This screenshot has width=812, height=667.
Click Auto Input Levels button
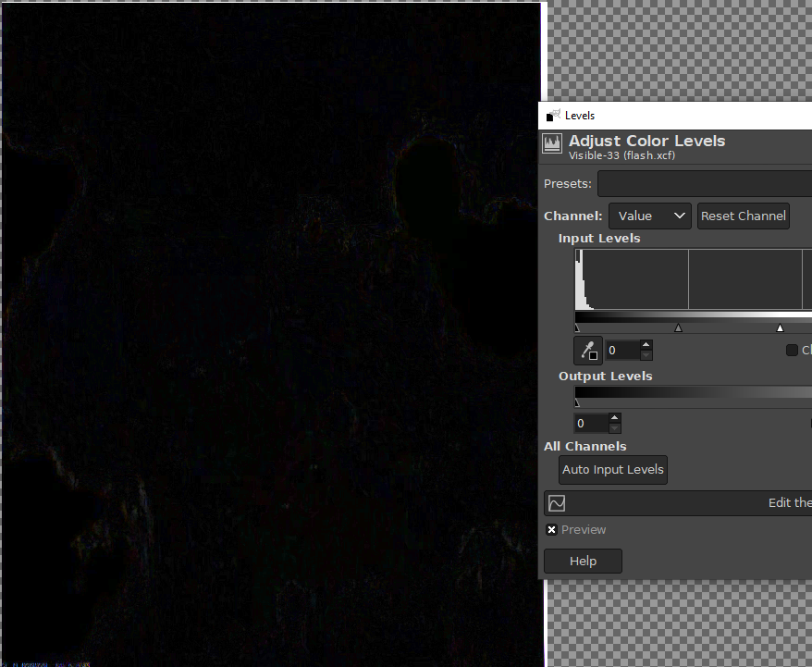612,470
